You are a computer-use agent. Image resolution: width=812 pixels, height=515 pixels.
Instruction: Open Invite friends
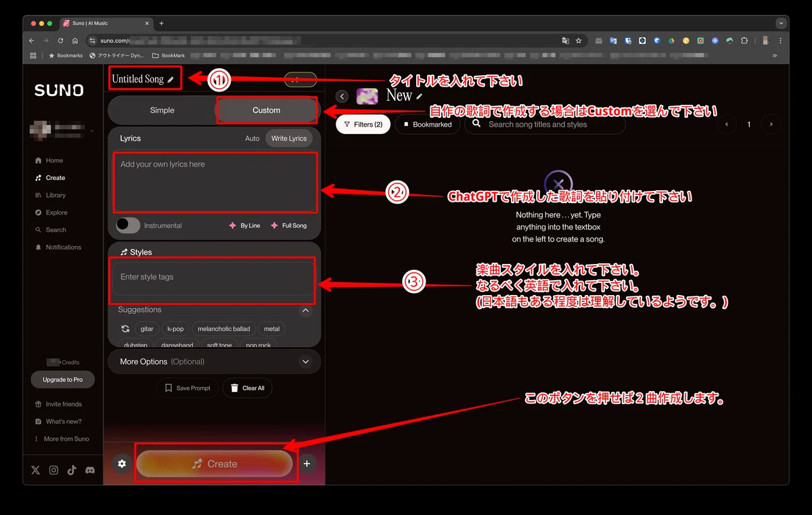pyautogui.click(x=58, y=404)
